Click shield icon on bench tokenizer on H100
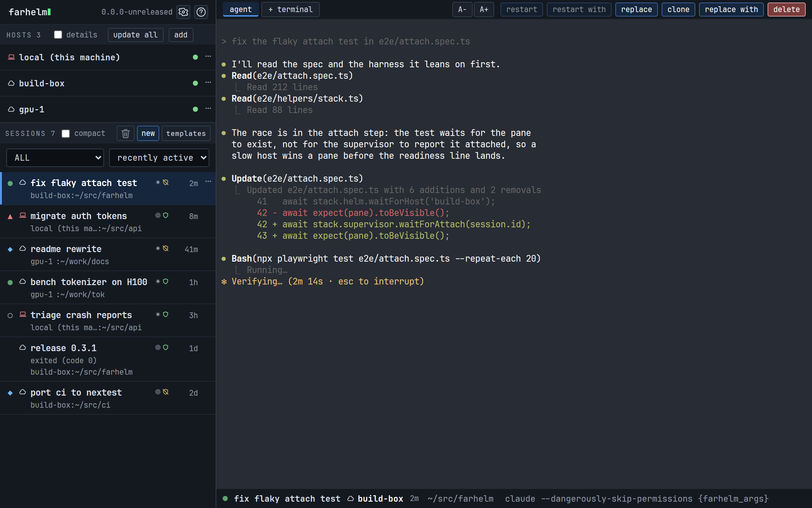This screenshot has width=812, height=508. 166,281
